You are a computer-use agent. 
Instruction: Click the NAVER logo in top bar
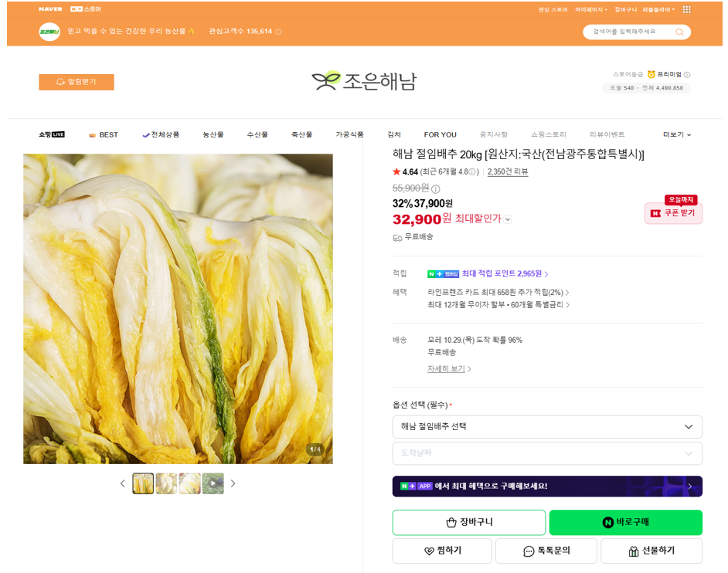tap(50, 9)
